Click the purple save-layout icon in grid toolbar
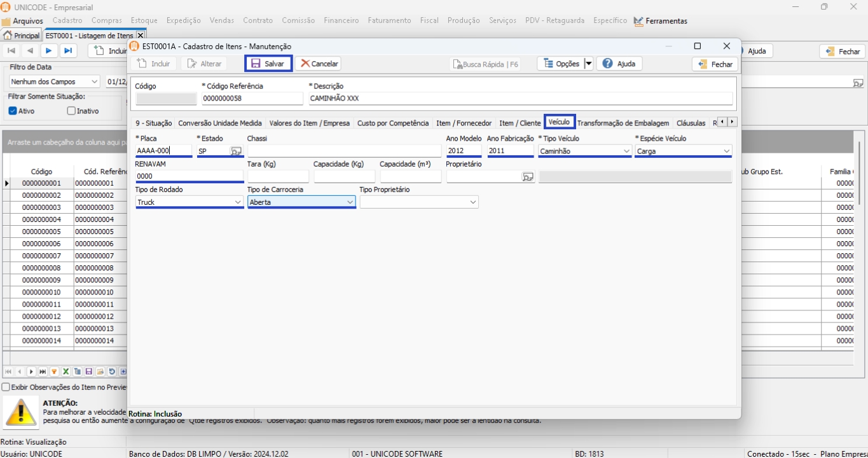Screen dimensions: 868x458 click(89, 371)
